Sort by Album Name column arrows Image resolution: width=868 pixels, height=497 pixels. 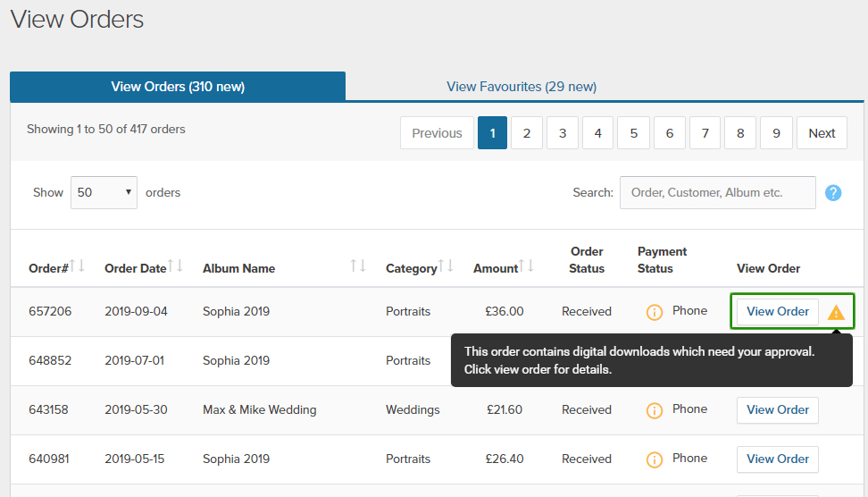click(358, 266)
